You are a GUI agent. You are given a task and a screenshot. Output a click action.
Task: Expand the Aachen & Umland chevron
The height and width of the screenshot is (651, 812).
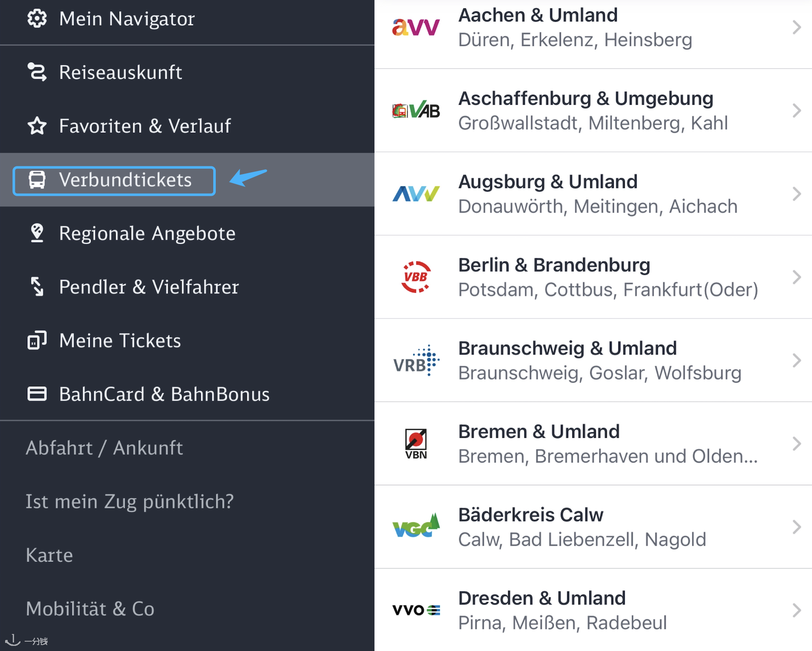797,27
